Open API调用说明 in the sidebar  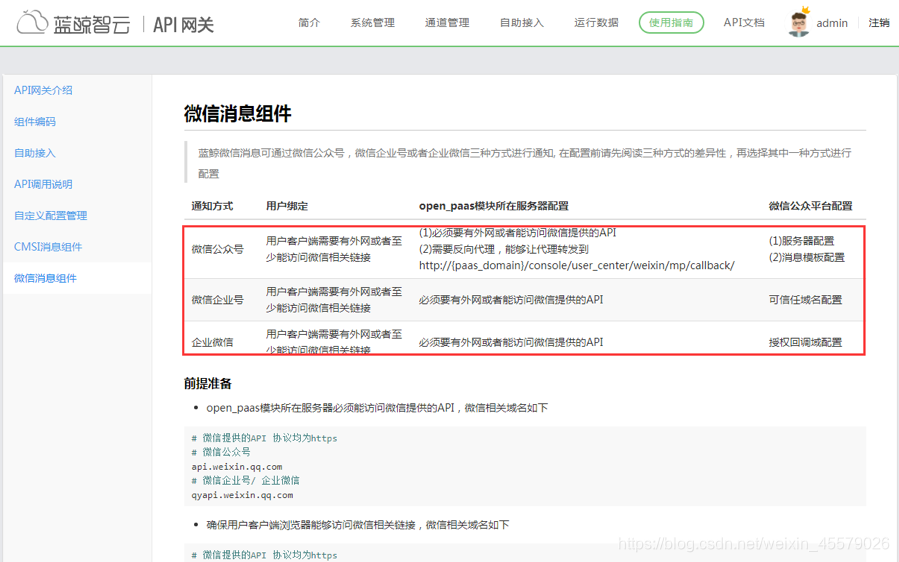tap(44, 184)
